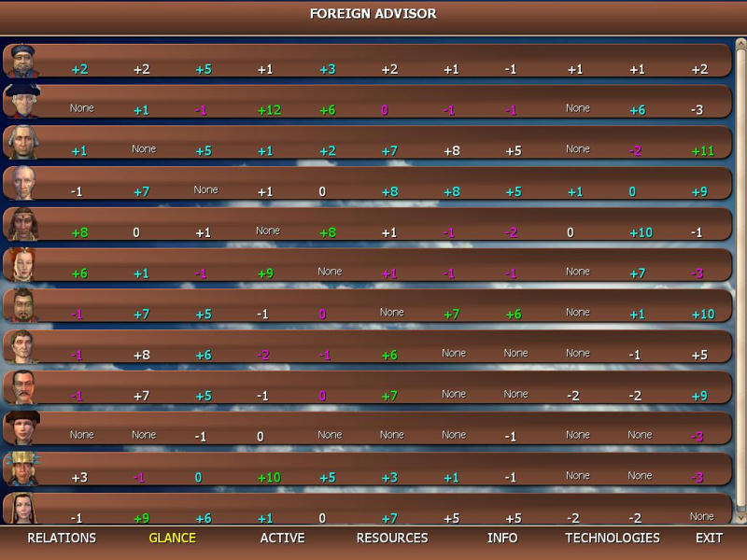The height and width of the screenshot is (560, 747).
Task: Click the scrollbar down arrow
Action: [x=740, y=516]
